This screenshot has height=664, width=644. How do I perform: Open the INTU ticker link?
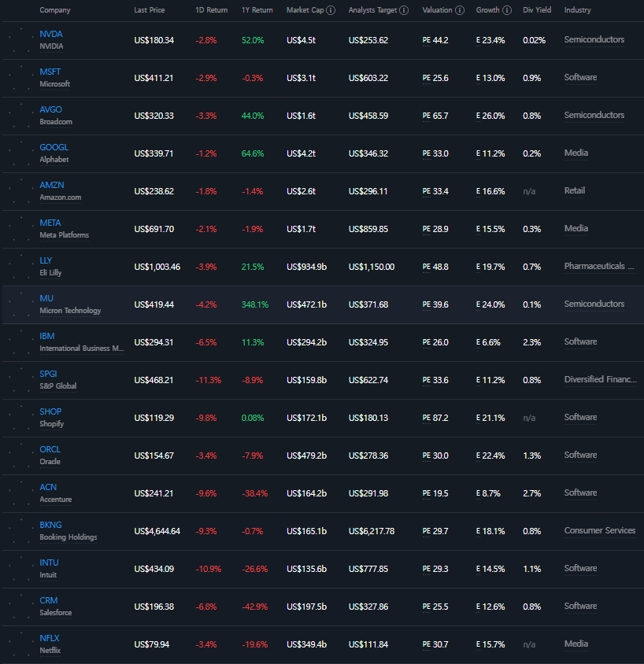tap(49, 563)
